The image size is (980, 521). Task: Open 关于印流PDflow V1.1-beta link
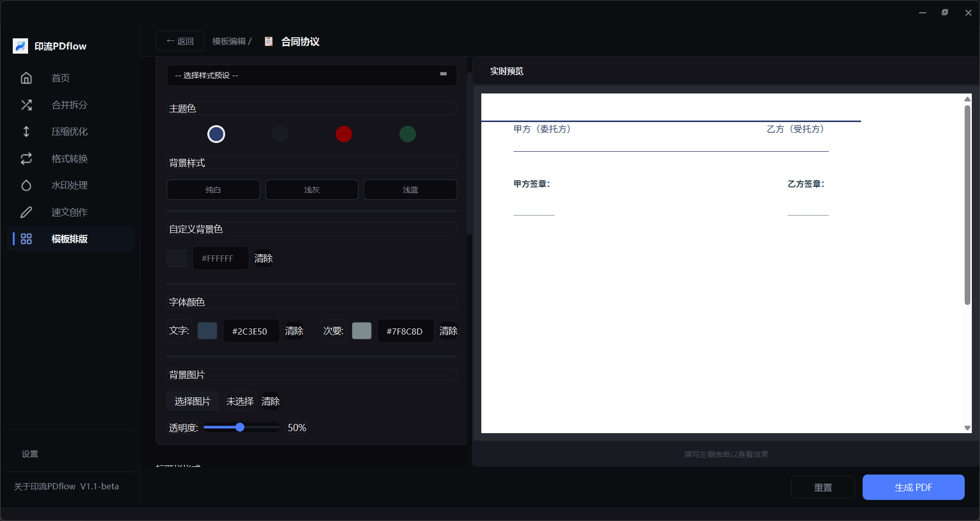click(x=66, y=486)
